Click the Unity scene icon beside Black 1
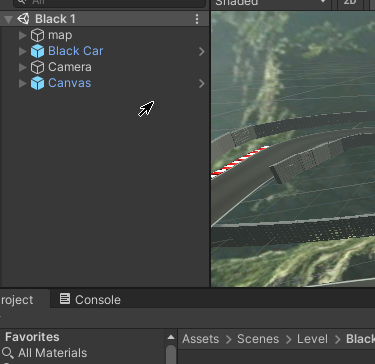The width and height of the screenshot is (375, 364). (23, 19)
